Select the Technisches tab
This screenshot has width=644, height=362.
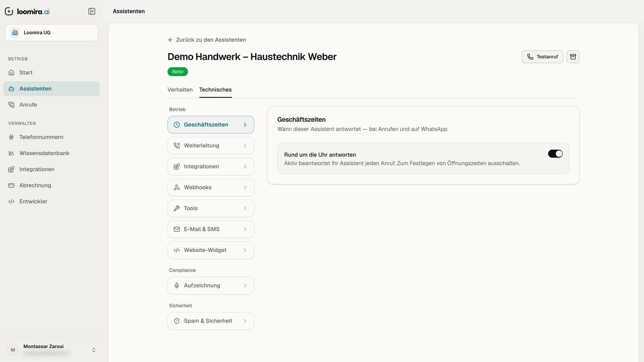(x=215, y=90)
